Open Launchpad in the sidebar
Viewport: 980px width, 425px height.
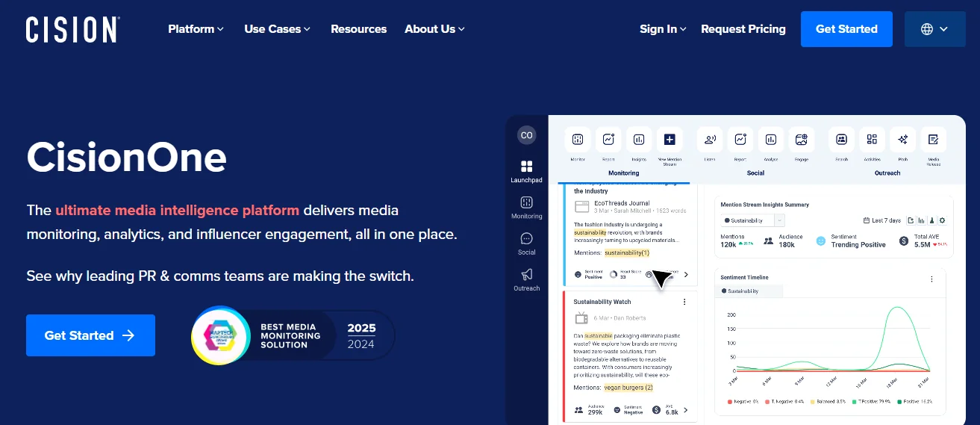[526, 171]
